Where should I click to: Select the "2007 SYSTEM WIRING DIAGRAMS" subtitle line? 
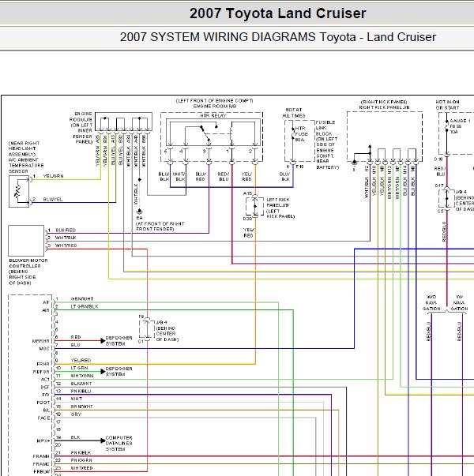278,37
